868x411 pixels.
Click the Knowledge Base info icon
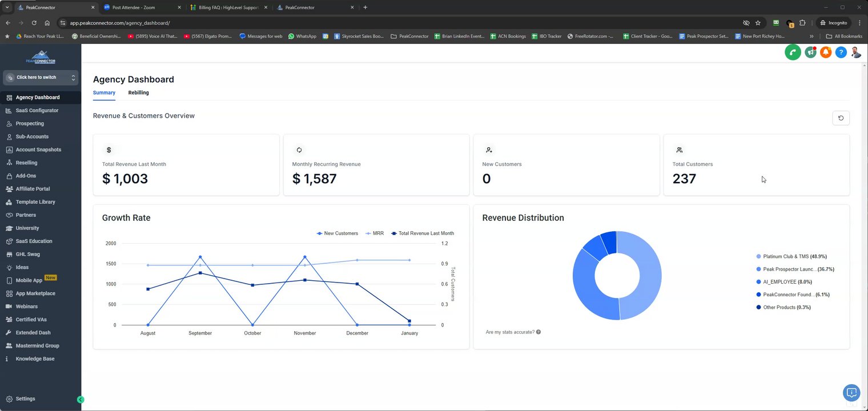tap(7, 359)
